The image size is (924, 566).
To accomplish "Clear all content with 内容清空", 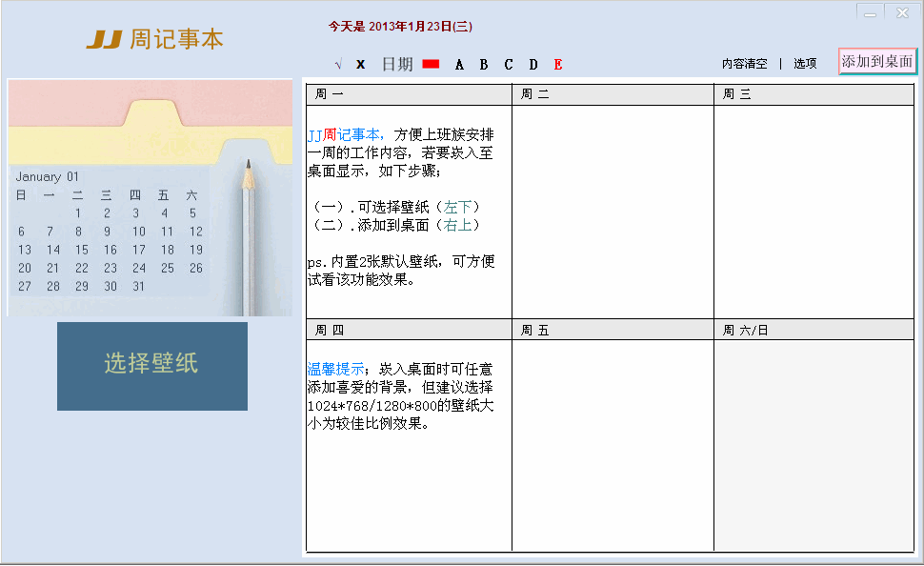I will [744, 64].
